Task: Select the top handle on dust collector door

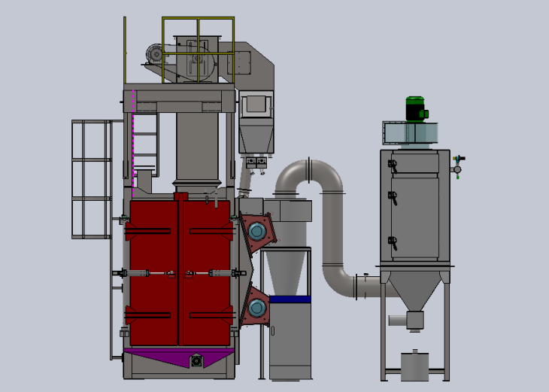Action: tap(391, 163)
